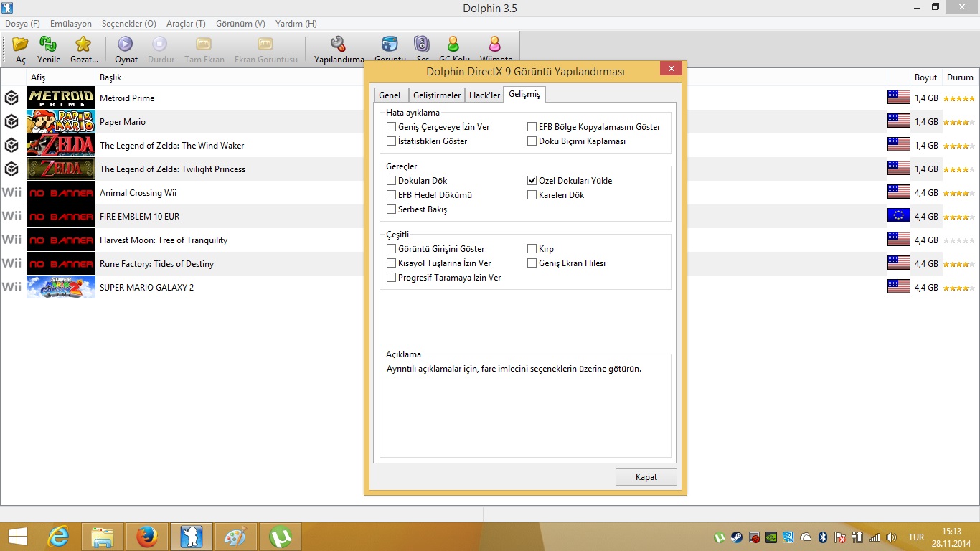
Task: Click the Paper Mario banner image
Action: 61,121
